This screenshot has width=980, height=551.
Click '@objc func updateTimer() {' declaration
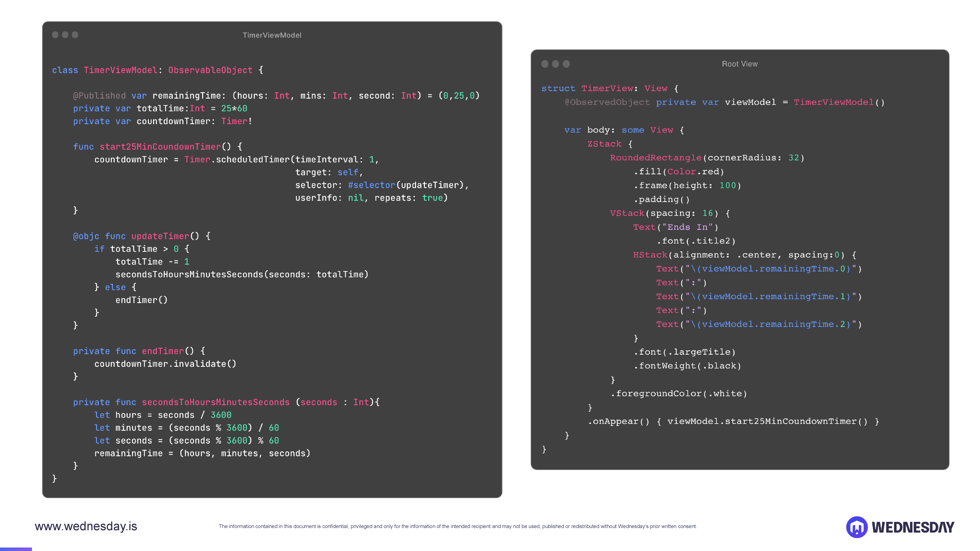coord(141,236)
